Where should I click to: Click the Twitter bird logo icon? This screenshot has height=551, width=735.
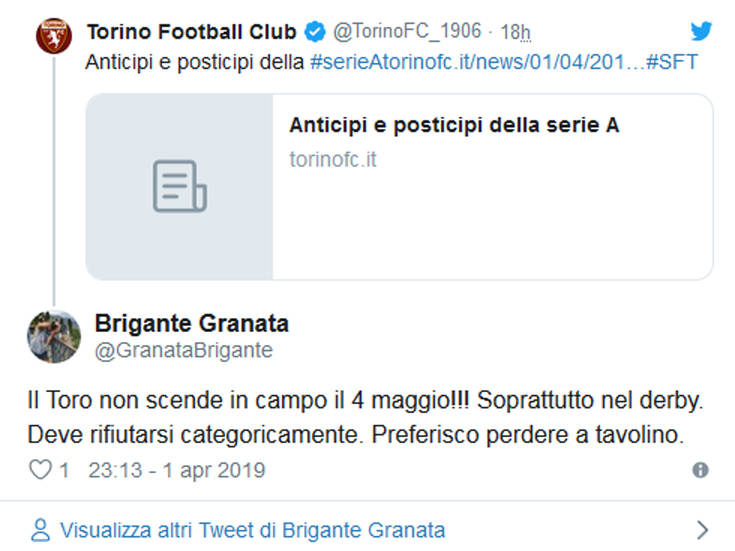pos(702,31)
